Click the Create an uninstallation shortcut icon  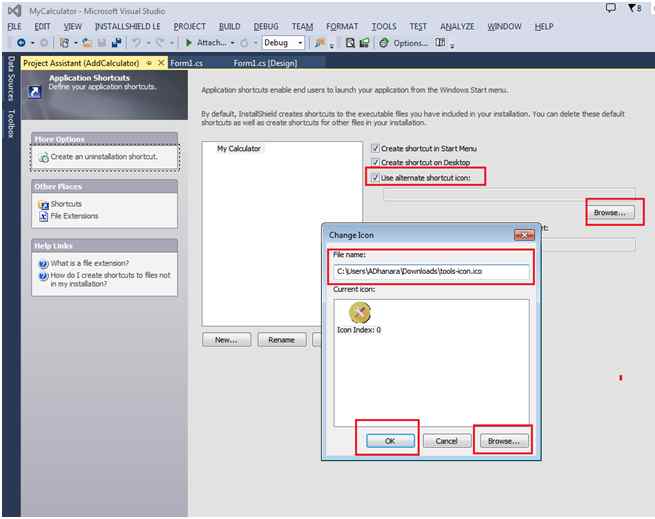tap(43, 157)
